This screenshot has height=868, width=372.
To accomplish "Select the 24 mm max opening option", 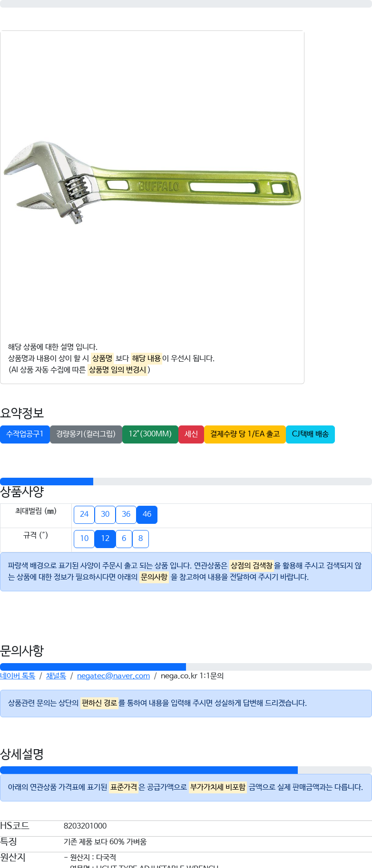I will (84, 514).
